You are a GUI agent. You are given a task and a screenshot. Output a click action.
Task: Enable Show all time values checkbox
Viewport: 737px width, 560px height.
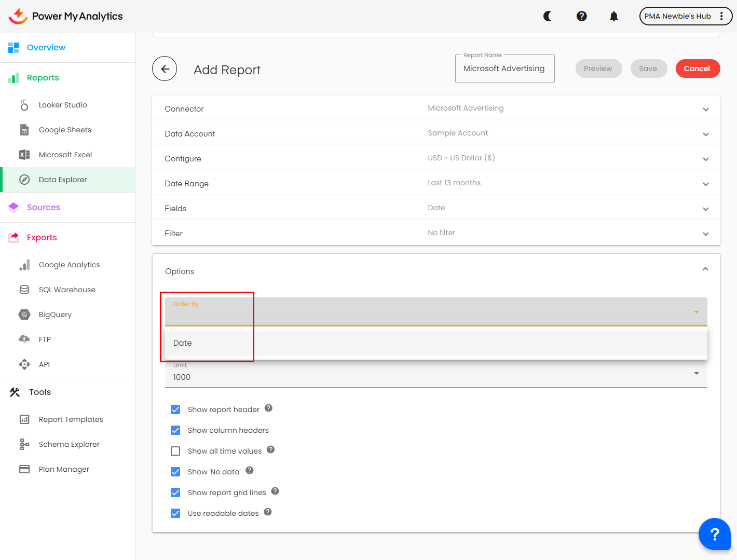pyautogui.click(x=175, y=451)
